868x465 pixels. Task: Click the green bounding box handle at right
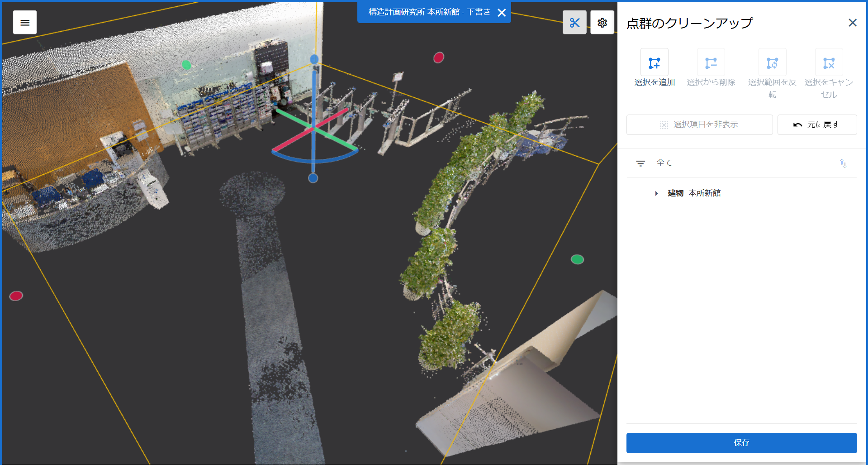point(577,259)
